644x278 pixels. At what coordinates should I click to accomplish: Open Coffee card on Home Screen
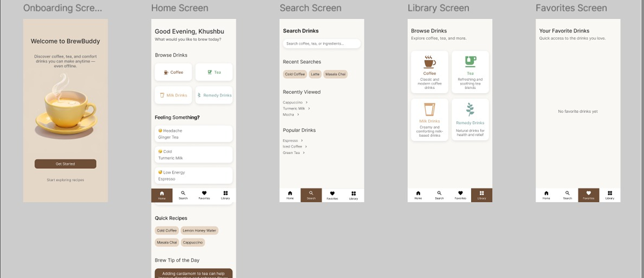click(x=173, y=72)
